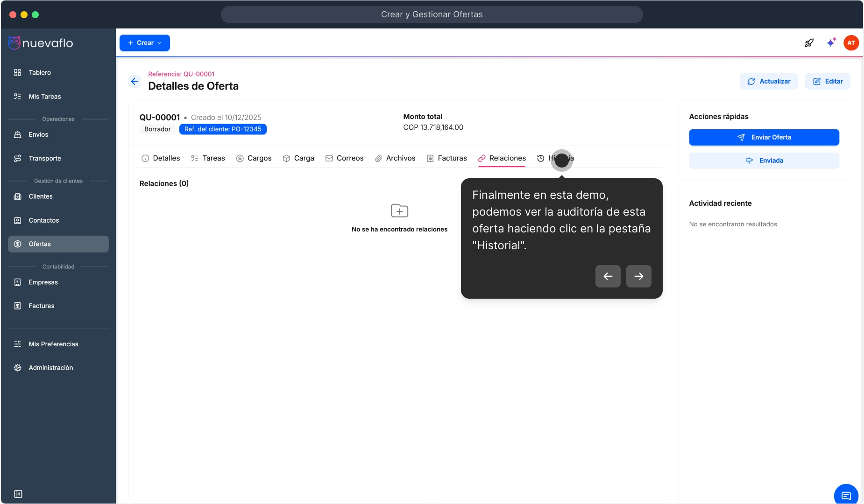Open the chat support bubble
This screenshot has width=864, height=504.
click(846, 495)
